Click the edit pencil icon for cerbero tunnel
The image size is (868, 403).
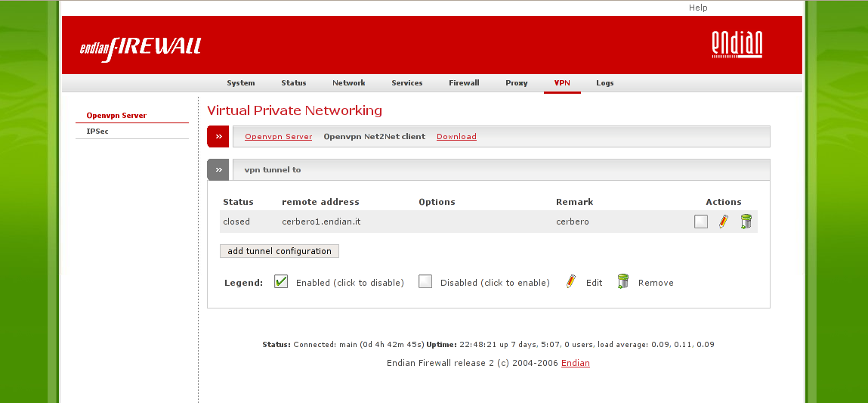point(724,222)
